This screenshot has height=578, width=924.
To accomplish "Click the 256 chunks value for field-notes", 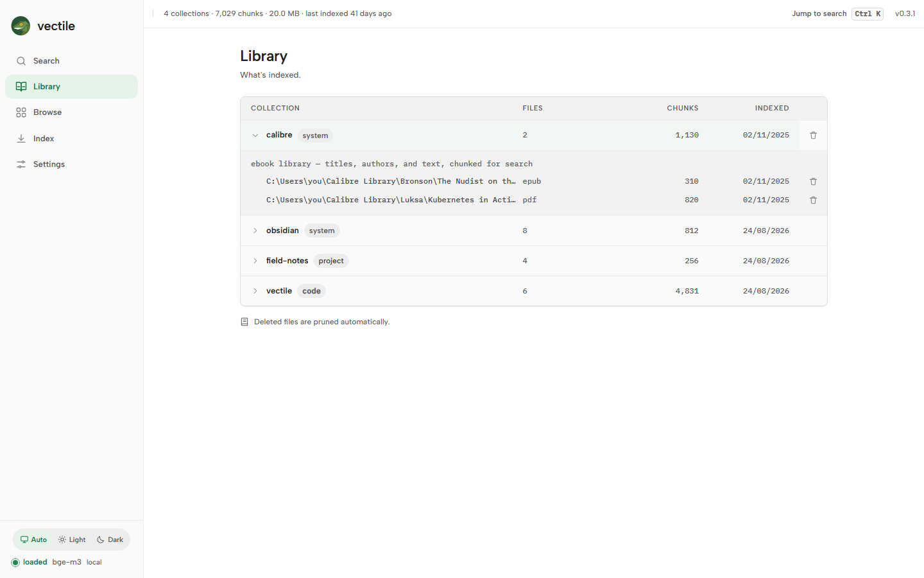I will (691, 261).
